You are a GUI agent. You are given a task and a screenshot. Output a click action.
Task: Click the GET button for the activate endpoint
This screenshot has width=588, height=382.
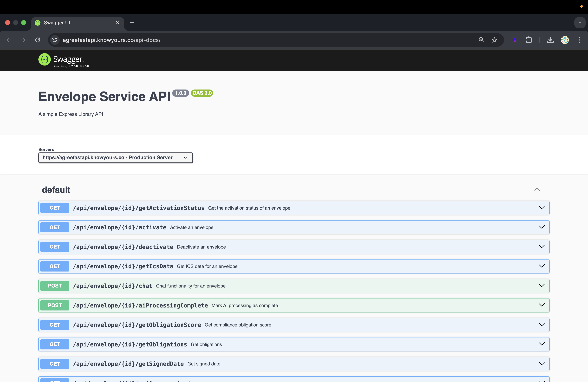[x=55, y=227]
